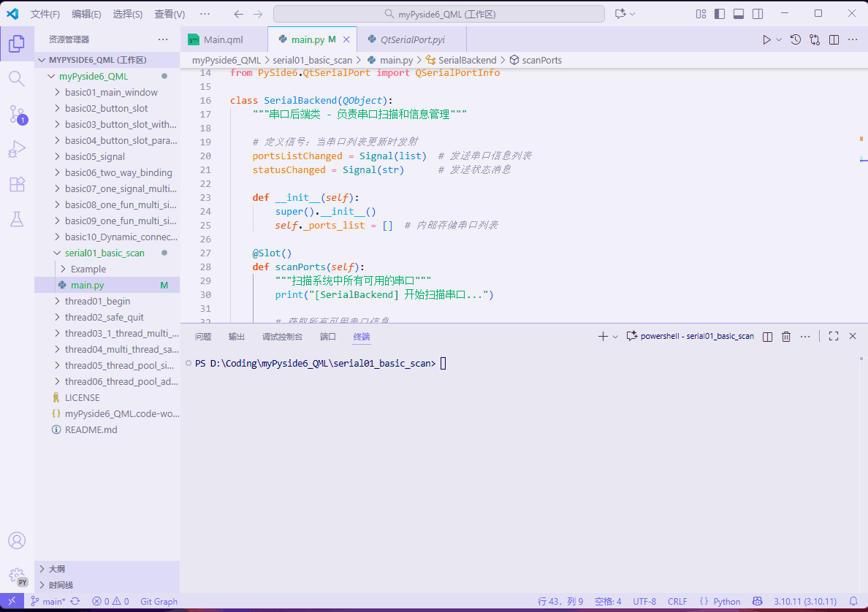Create new terminal plus icon
This screenshot has width=868, height=612.
[x=603, y=337]
